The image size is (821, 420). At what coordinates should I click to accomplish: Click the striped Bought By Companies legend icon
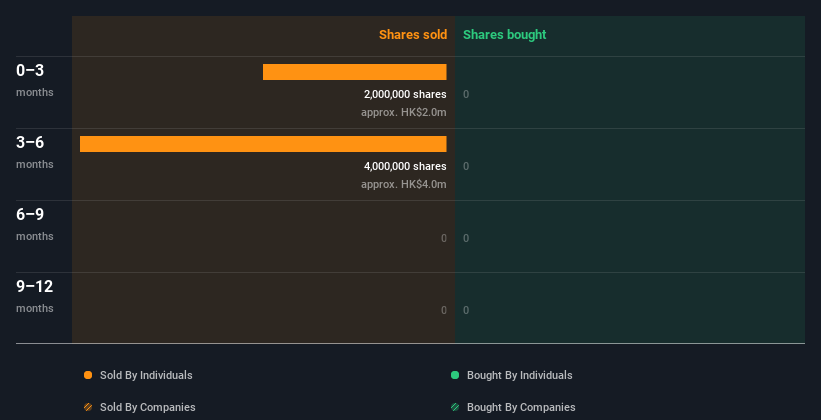(455, 407)
